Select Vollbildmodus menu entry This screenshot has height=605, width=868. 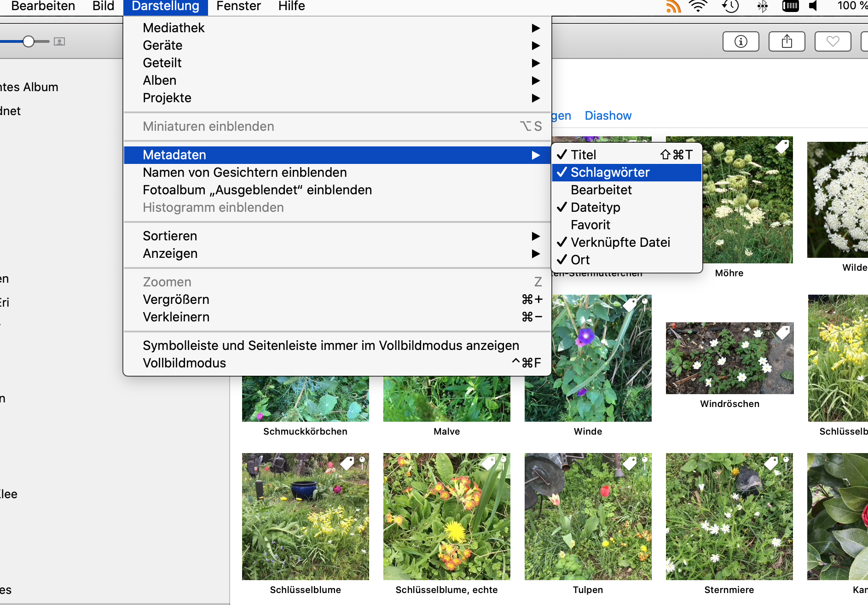point(337,363)
